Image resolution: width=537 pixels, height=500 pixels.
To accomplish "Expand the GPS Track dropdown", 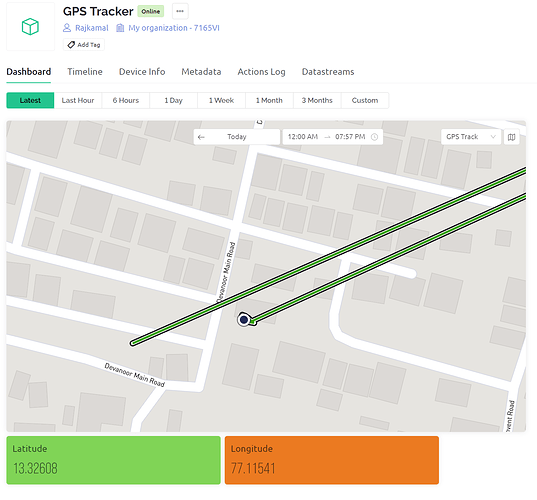I will click(471, 137).
